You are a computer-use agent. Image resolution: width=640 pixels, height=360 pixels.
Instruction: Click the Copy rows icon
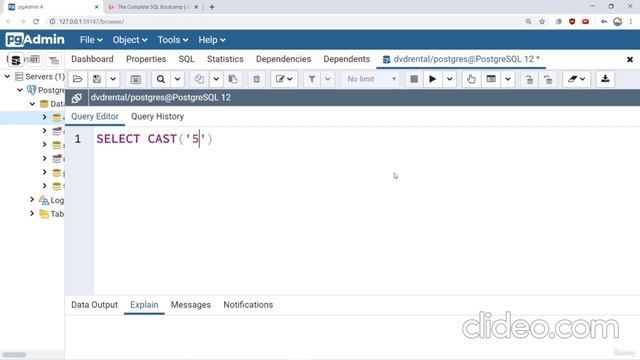click(199, 79)
